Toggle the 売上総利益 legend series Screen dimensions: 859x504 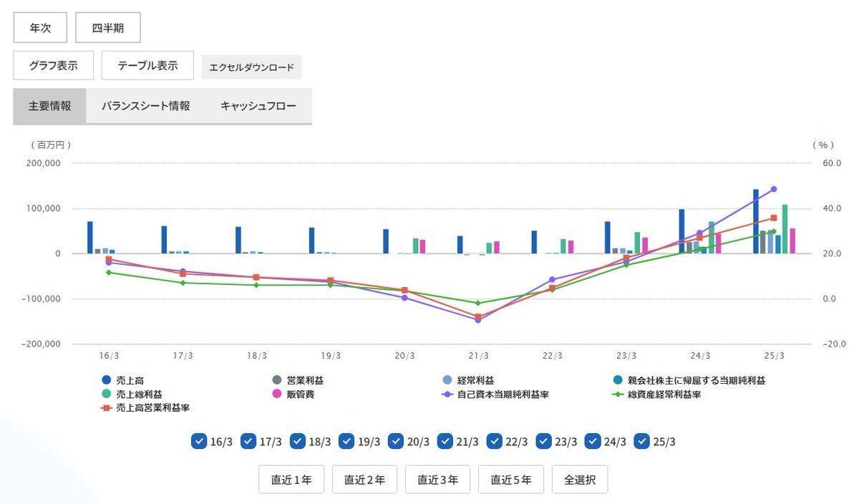point(133,394)
